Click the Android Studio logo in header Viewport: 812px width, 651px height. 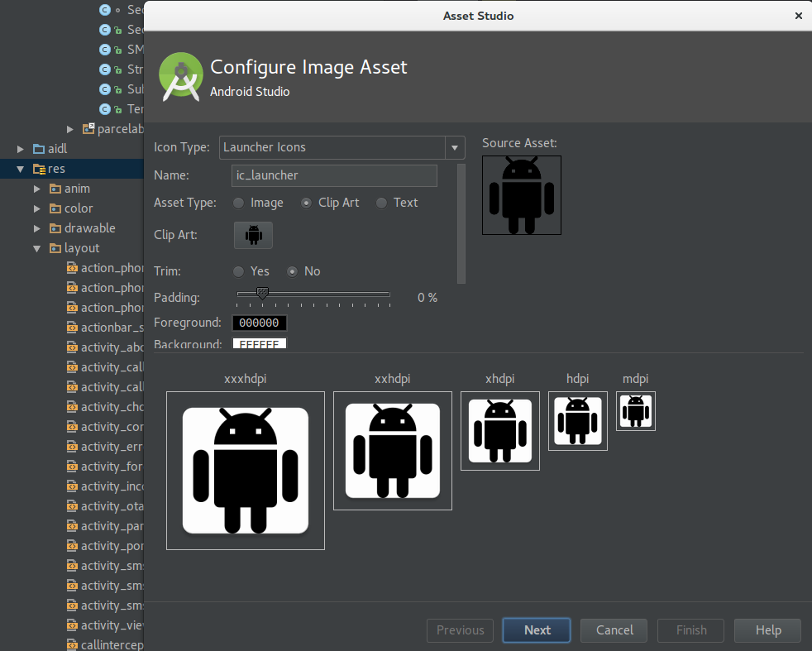point(181,77)
